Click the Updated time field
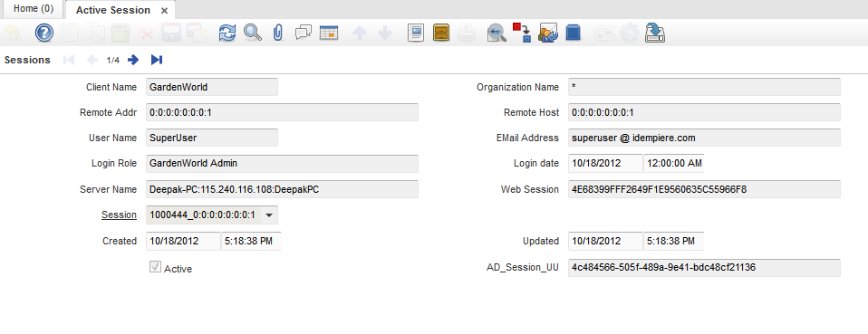Screen dimensions: 868x334 (x=674, y=241)
